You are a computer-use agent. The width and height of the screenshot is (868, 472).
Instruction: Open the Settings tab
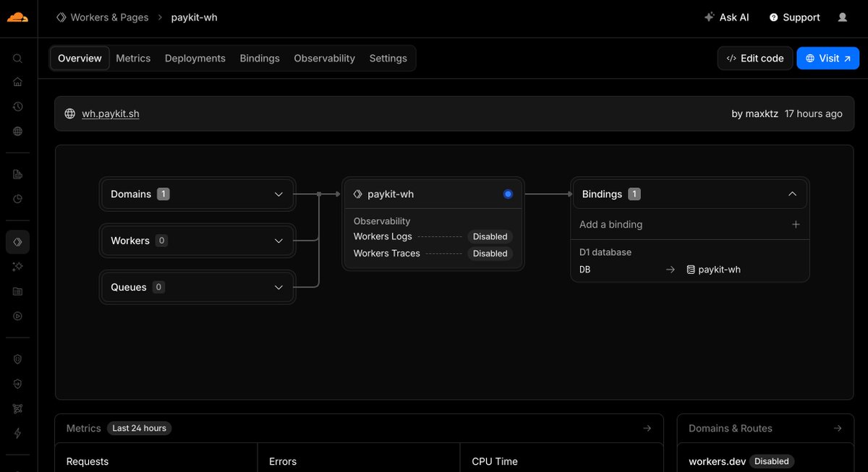388,59
